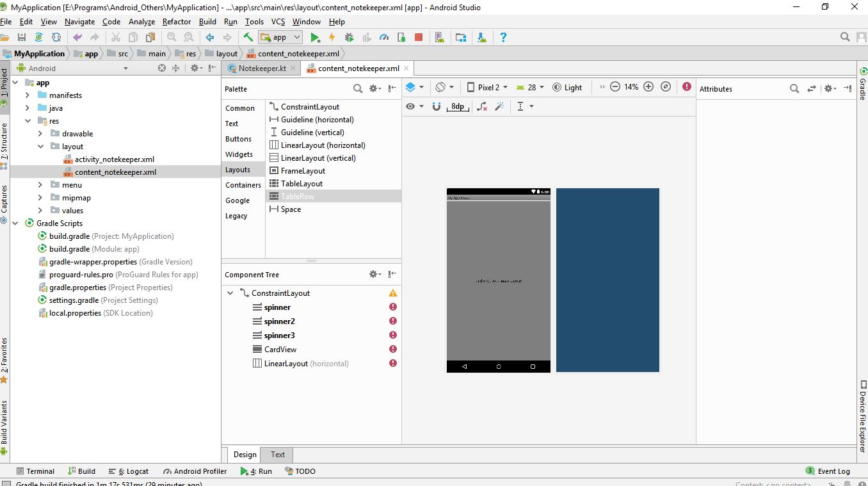Toggle the Autoconnect magnet icon
868x486 pixels.
coord(437,106)
